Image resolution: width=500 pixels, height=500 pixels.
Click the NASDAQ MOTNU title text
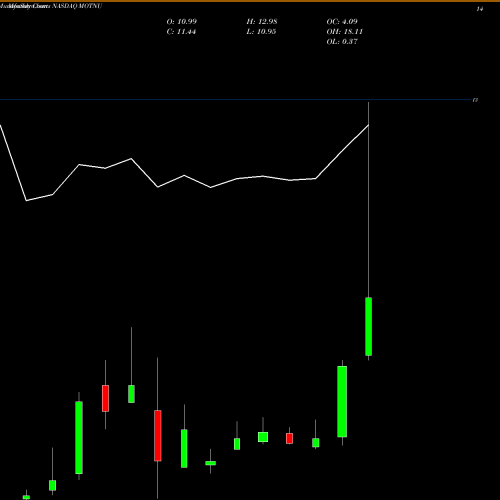(x=77, y=6)
